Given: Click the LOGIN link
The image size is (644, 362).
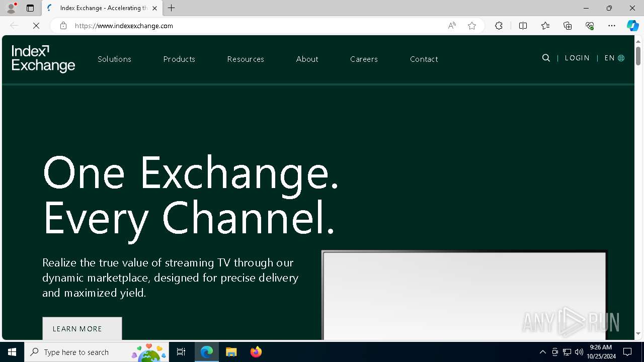Looking at the screenshot, I should point(577,58).
